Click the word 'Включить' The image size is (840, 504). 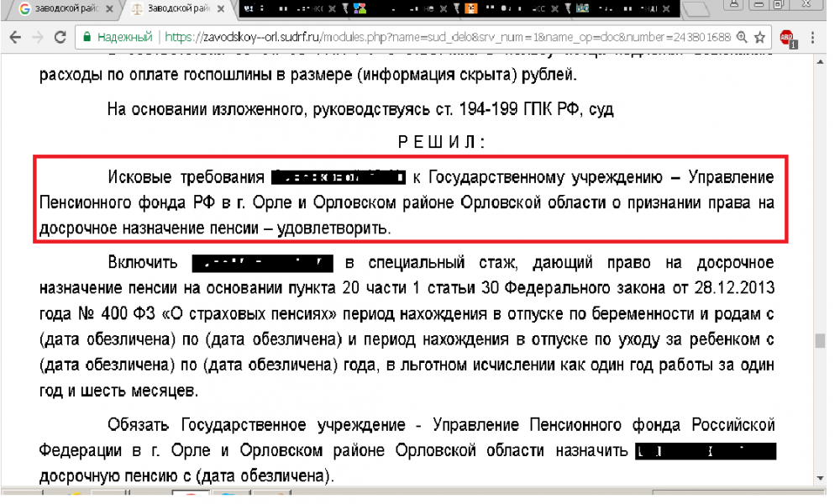coord(143,262)
